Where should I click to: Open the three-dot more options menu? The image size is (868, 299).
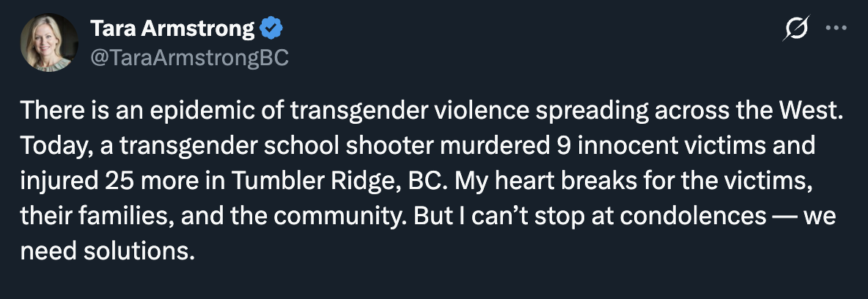click(836, 29)
